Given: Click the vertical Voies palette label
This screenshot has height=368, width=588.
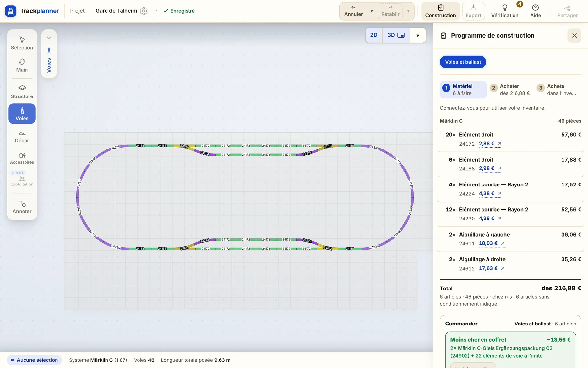Looking at the screenshot, I should tap(49, 61).
